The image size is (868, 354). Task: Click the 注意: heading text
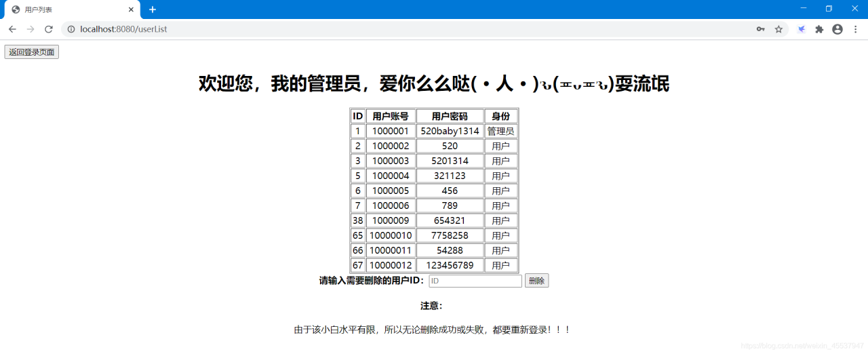pyautogui.click(x=431, y=306)
